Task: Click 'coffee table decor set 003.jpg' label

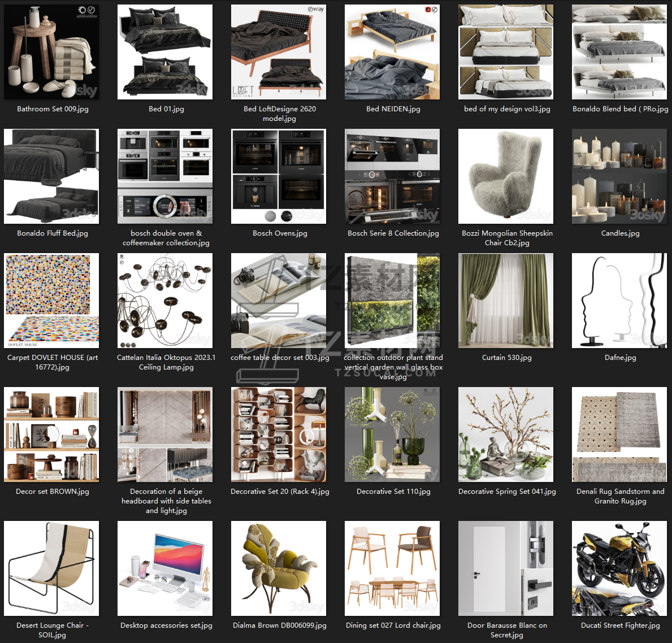Action: (x=280, y=357)
